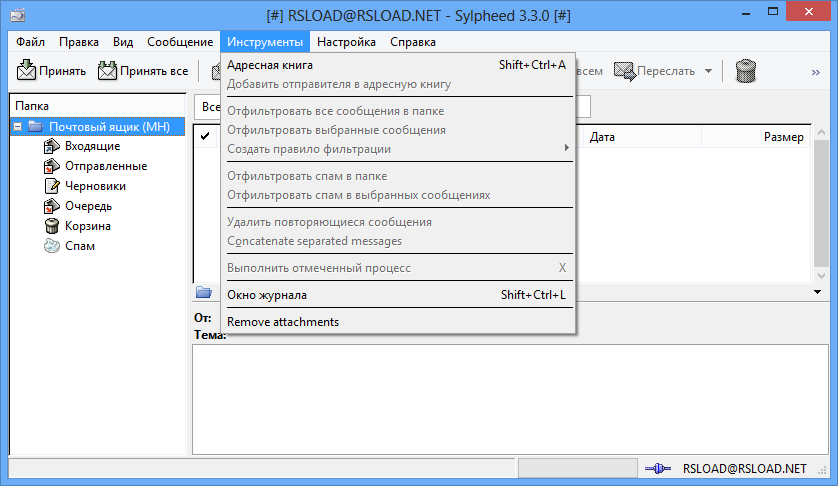This screenshot has width=838, height=486.
Task: Expand the toolbar overflow chevron
Action: [x=816, y=72]
